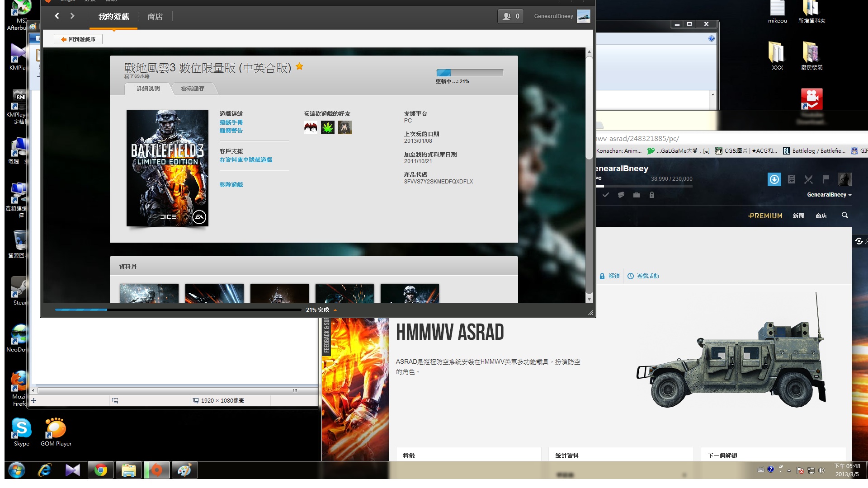
Task: Switch to the 雲端儲存 tab
Action: [193, 89]
